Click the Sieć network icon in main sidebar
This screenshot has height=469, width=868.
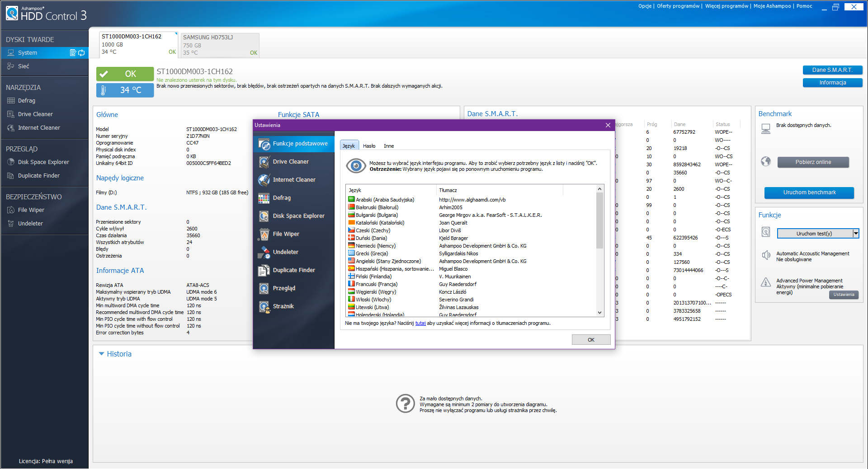(11, 66)
